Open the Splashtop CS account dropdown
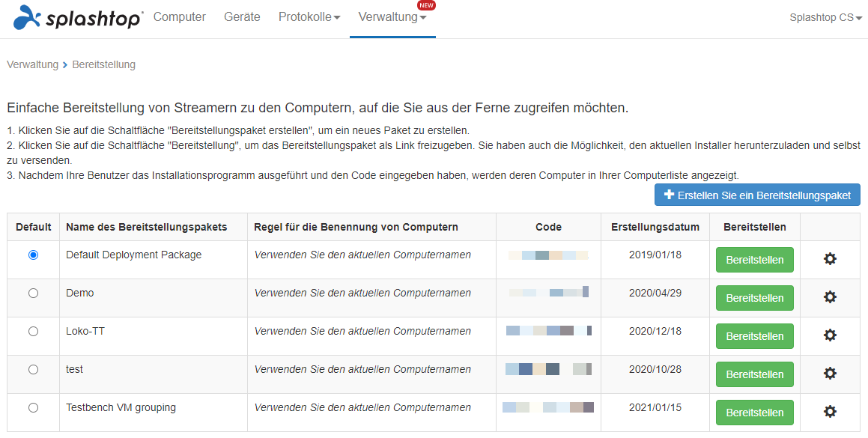The height and width of the screenshot is (438, 868). coord(825,18)
